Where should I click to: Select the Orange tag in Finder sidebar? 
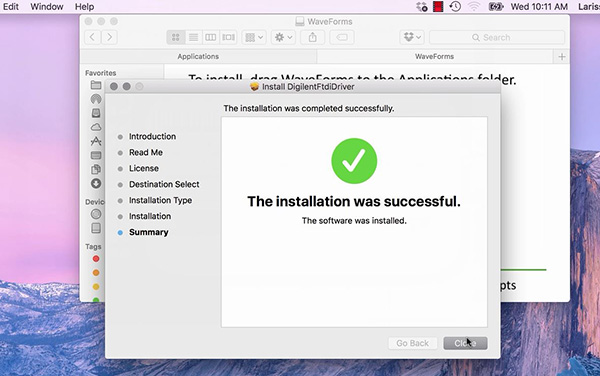coord(96,272)
